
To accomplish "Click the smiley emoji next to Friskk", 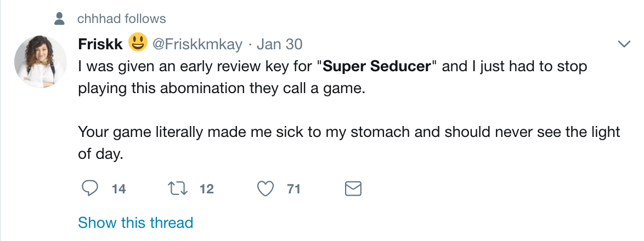I will (x=138, y=43).
